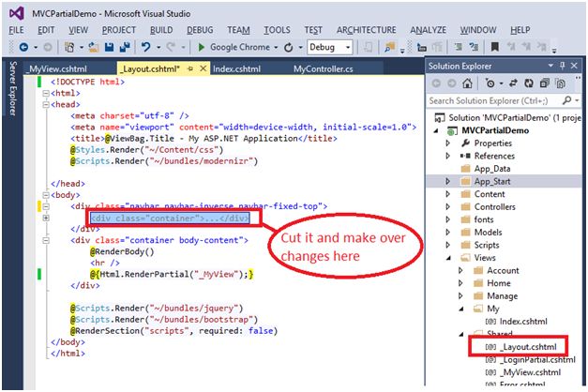
Task: Open the PROJECT menu
Action: 119,30
